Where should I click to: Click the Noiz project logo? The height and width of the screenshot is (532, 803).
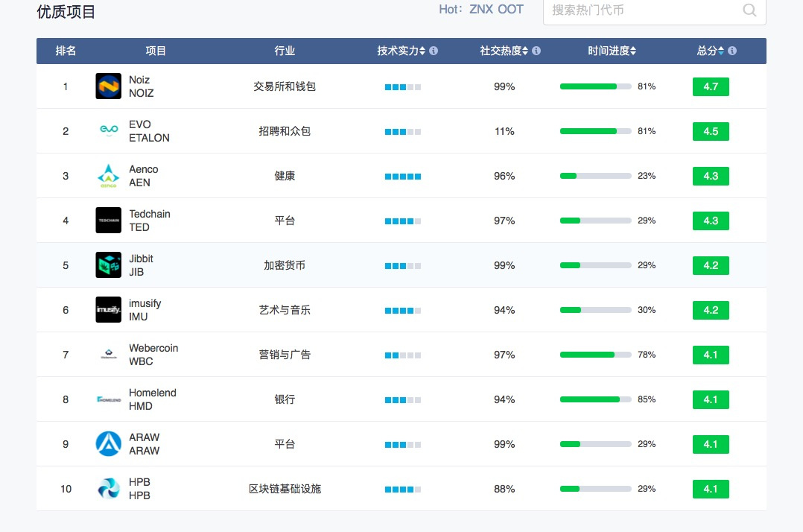pyautogui.click(x=109, y=86)
